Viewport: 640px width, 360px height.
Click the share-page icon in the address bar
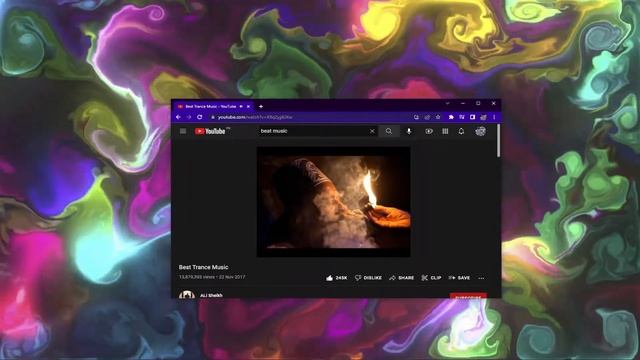[x=427, y=117]
